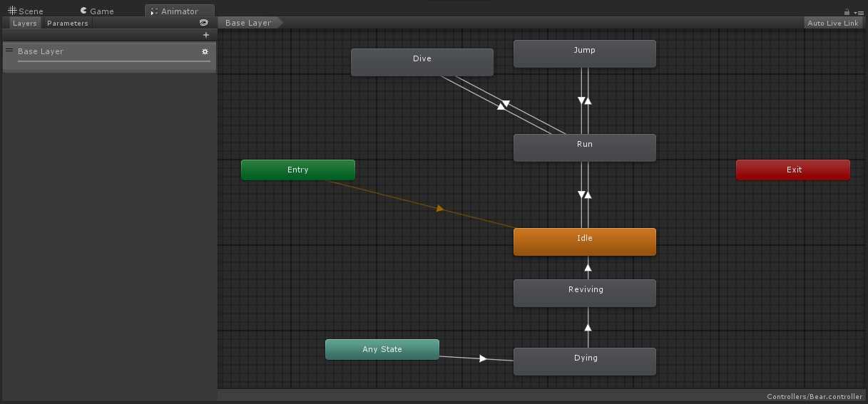This screenshot has width=868, height=404.
Task: Select the Run state node
Action: point(585,147)
